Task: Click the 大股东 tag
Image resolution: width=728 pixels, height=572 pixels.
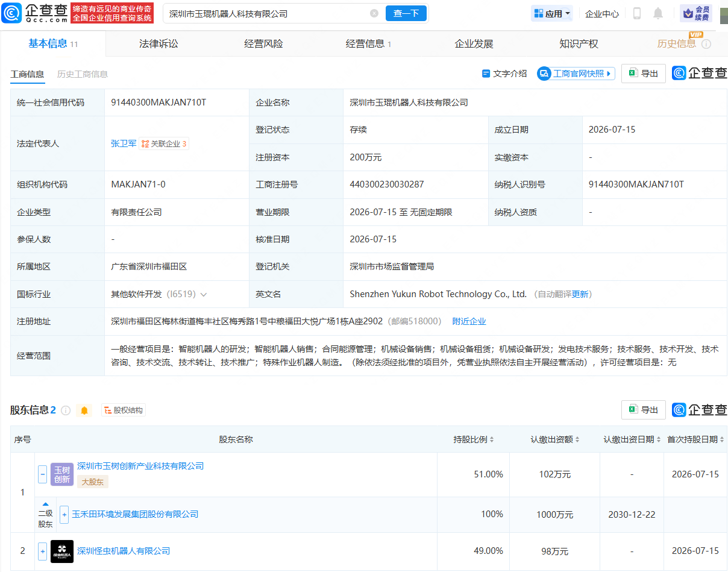Action: [x=93, y=482]
